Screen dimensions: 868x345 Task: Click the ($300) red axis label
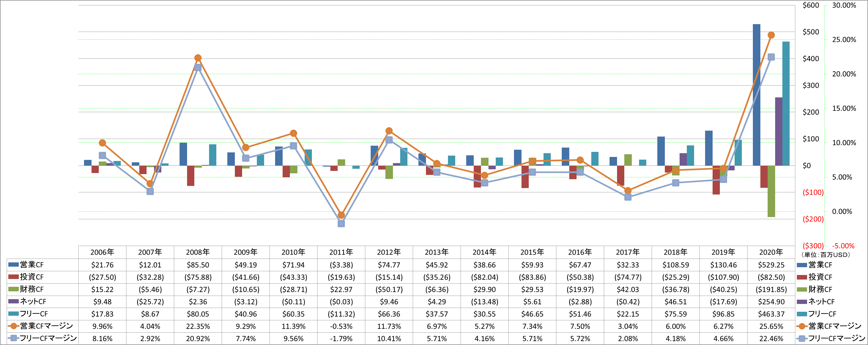(x=813, y=246)
